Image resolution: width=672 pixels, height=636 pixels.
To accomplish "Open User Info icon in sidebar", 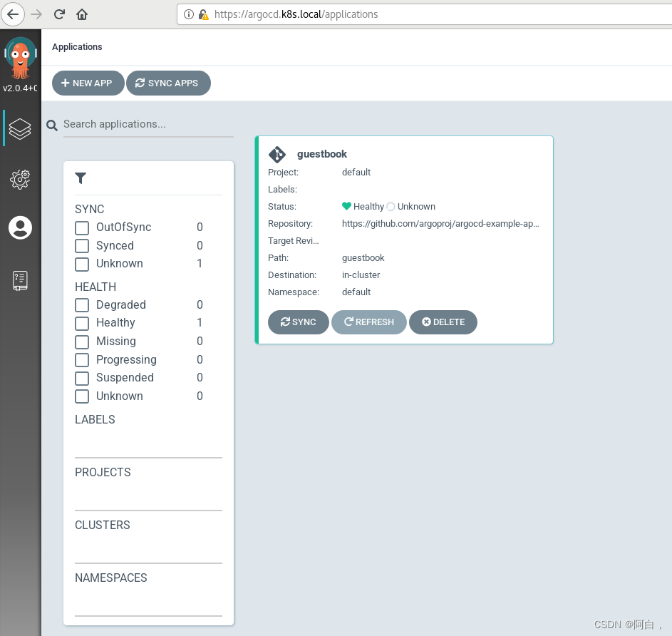I will (20, 227).
